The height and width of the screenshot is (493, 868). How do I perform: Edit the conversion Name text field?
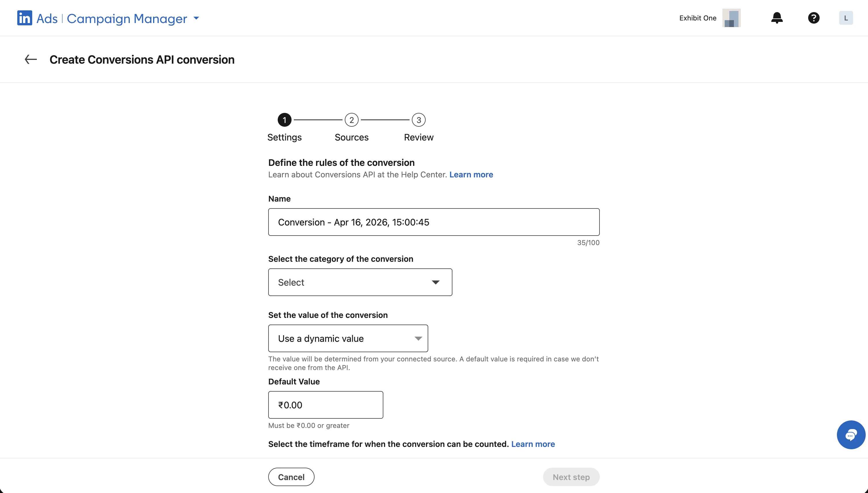433,222
